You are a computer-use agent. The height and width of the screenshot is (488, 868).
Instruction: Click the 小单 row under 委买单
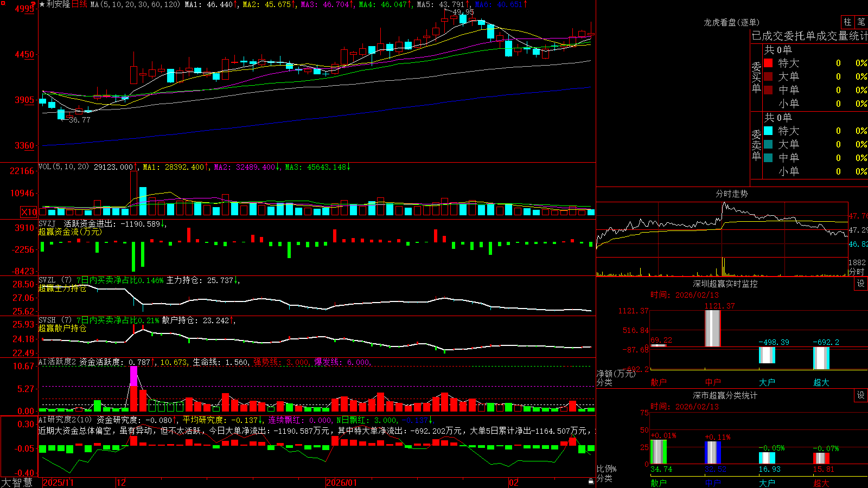pyautogui.click(x=816, y=104)
